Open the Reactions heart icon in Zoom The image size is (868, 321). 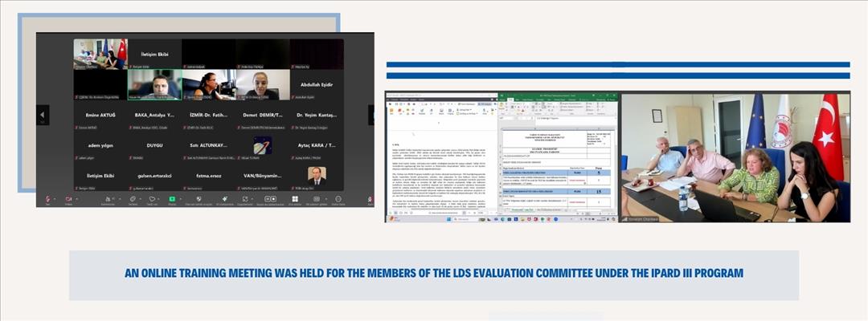click(152, 198)
